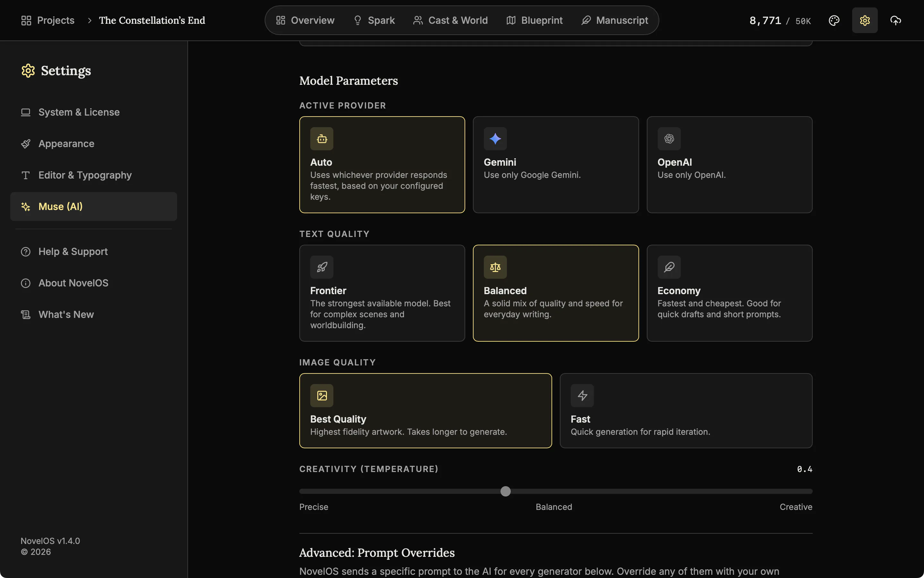This screenshot has width=924, height=578.
Task: Open About NovelOS
Action: [94, 283]
